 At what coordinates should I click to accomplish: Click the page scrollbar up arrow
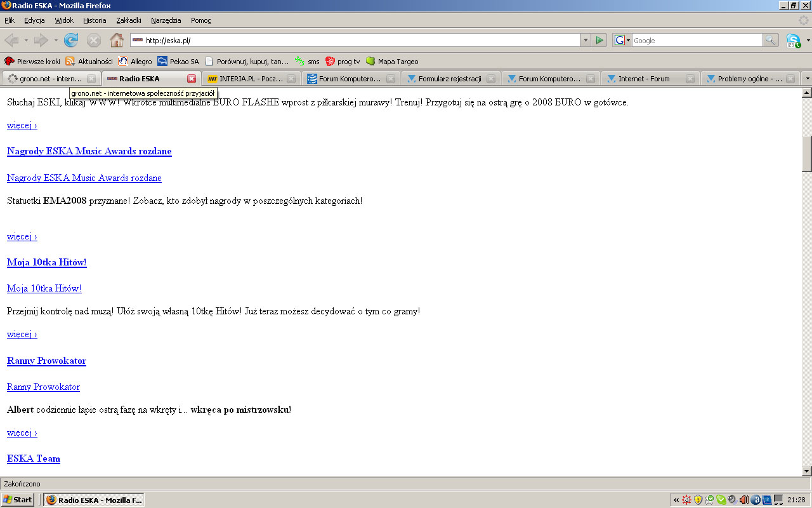pyautogui.click(x=807, y=93)
